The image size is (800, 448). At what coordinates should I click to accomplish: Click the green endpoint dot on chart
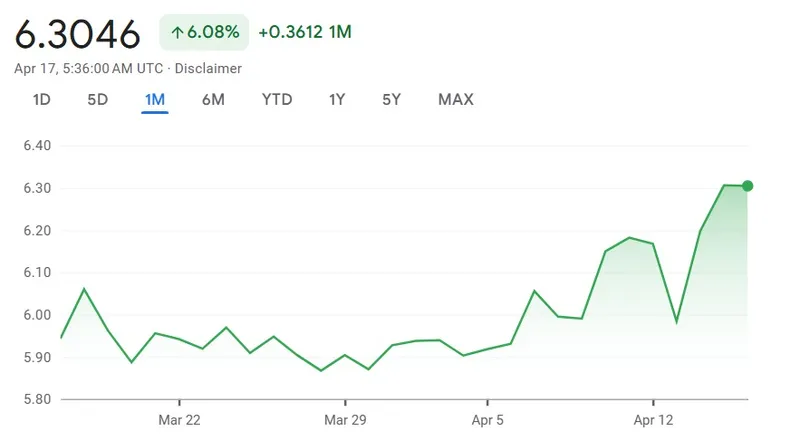pos(747,186)
